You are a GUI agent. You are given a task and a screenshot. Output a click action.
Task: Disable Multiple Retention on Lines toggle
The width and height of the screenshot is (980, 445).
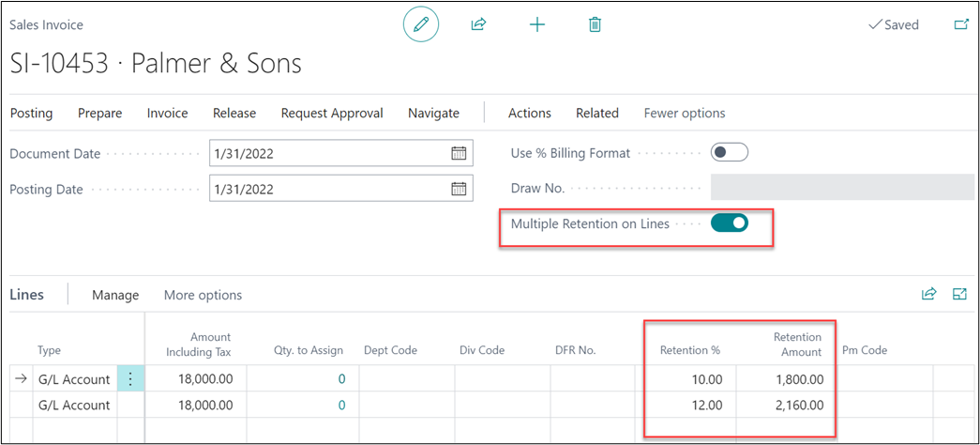pos(729,223)
